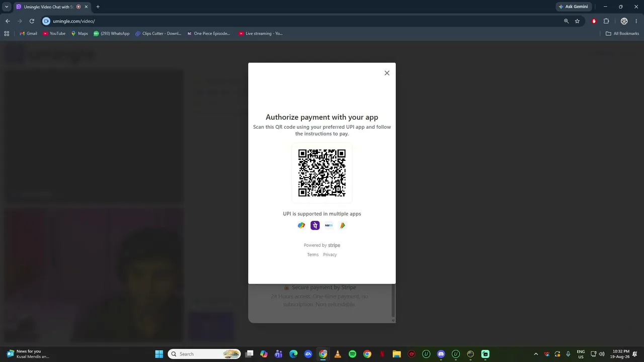Screen dimensions: 644x362
Task: Click the page scrollbar beside the payment panel
Action: [x=394, y=302]
